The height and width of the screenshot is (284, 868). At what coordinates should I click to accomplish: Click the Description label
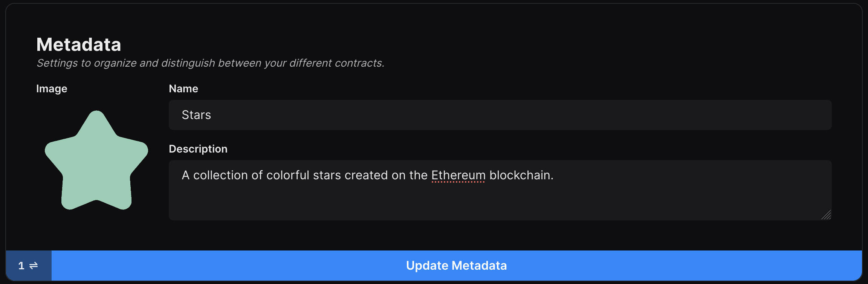(198, 148)
